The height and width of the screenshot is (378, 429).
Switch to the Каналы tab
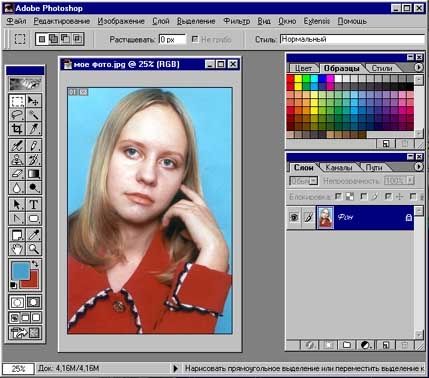coord(338,167)
